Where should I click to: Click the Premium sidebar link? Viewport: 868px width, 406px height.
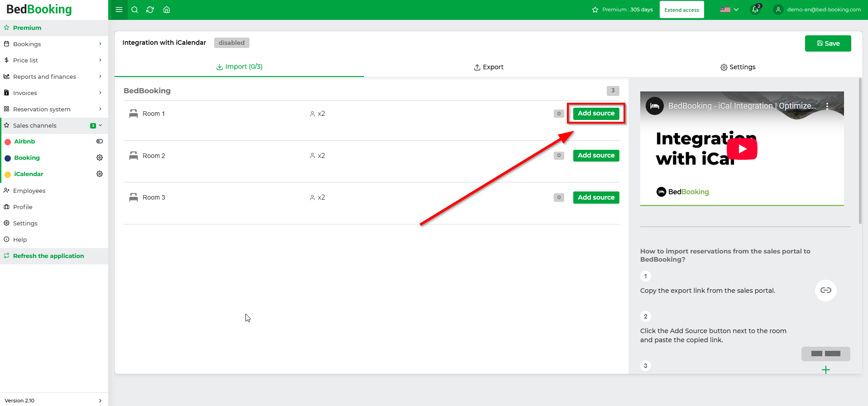click(x=54, y=28)
